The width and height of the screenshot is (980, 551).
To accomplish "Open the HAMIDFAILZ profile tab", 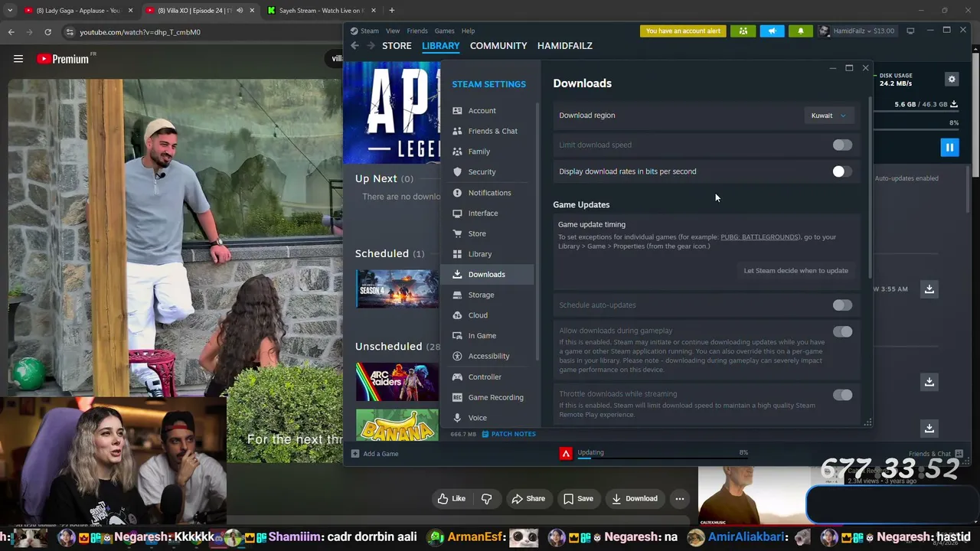I will click(565, 46).
